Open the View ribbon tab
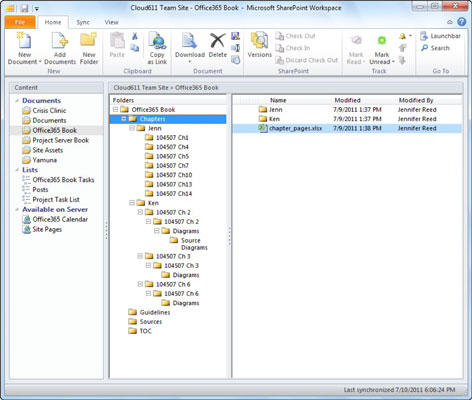The width and height of the screenshot is (472, 400). (x=111, y=22)
